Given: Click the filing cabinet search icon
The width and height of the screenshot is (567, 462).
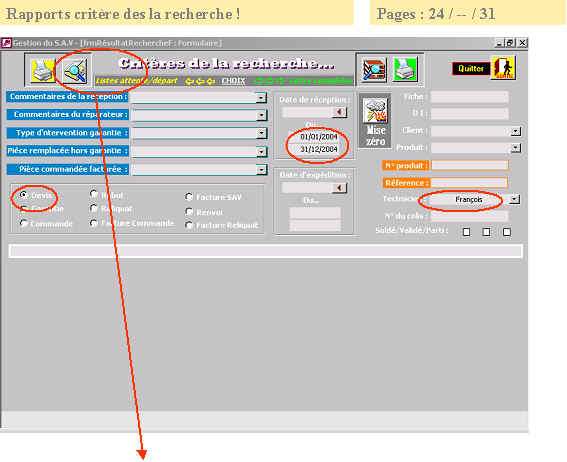Looking at the screenshot, I should (x=375, y=69).
